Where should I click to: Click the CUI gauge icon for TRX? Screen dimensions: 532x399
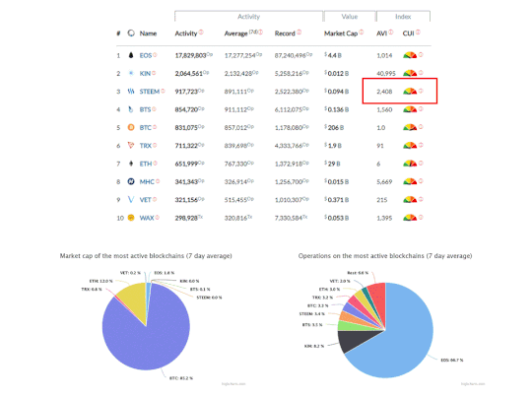[410, 145]
